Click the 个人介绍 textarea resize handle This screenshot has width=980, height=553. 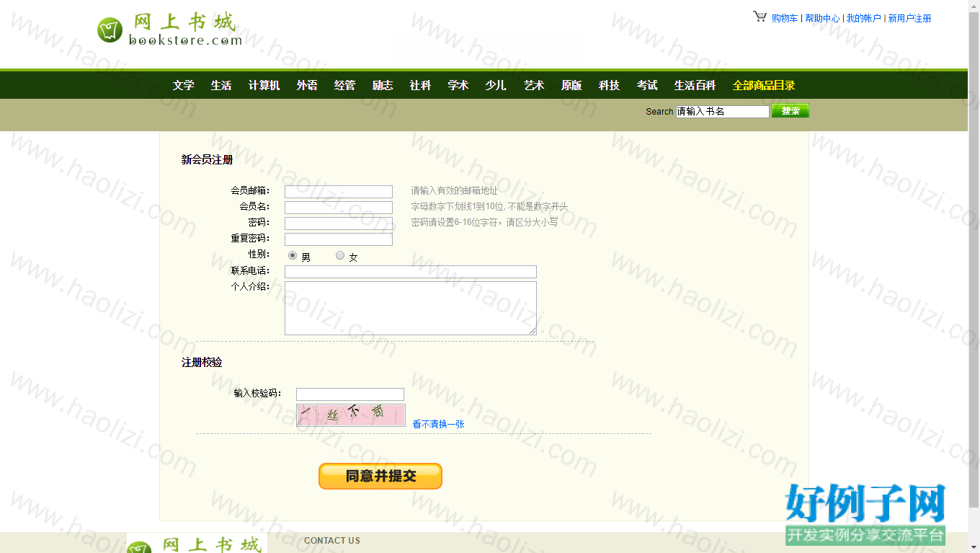pyautogui.click(x=533, y=331)
